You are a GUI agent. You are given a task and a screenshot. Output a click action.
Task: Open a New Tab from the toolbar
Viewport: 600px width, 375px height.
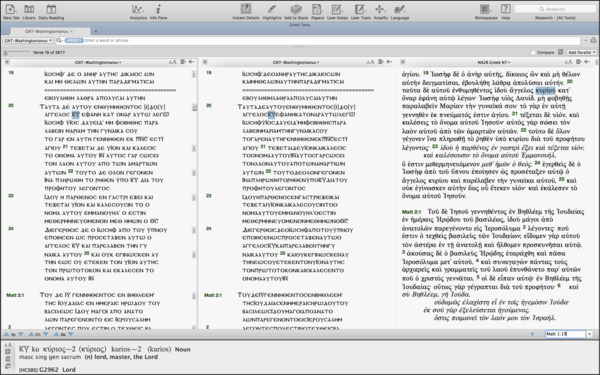click(x=11, y=11)
